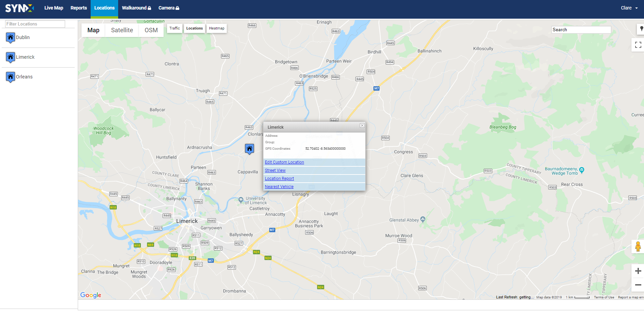Click the Dublin location house icon

[11, 38]
